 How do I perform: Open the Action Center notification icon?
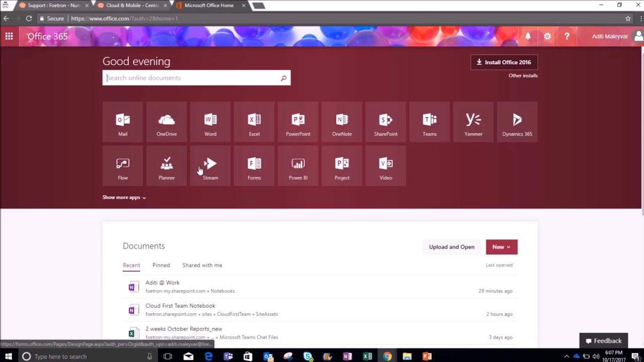click(x=635, y=356)
